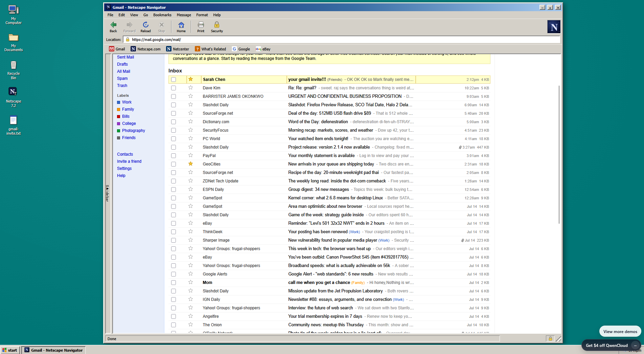Open the eBay bookmark
This screenshot has width=644, height=354.
(x=263, y=49)
